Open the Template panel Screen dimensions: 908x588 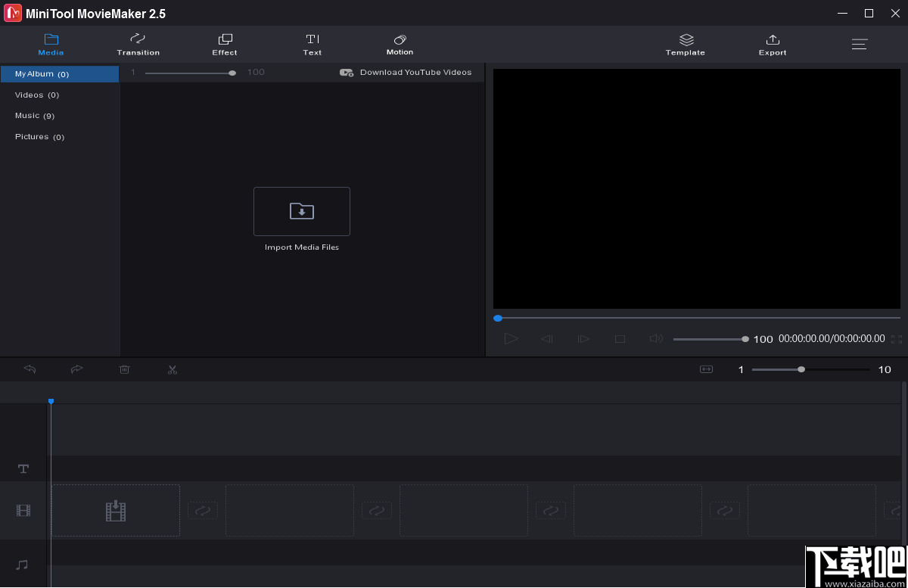(x=685, y=45)
